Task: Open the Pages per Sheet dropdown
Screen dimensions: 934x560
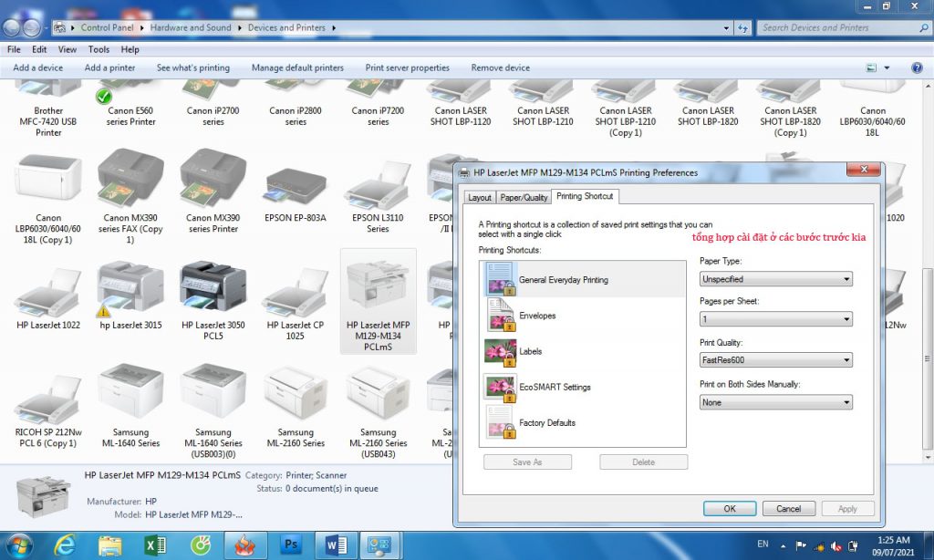Action: [775, 318]
